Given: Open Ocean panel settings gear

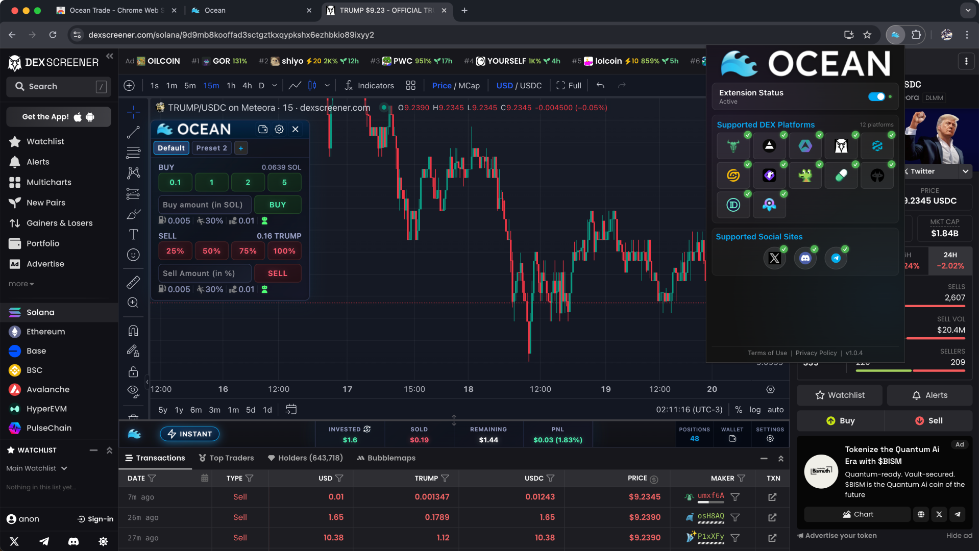Looking at the screenshot, I should [279, 129].
